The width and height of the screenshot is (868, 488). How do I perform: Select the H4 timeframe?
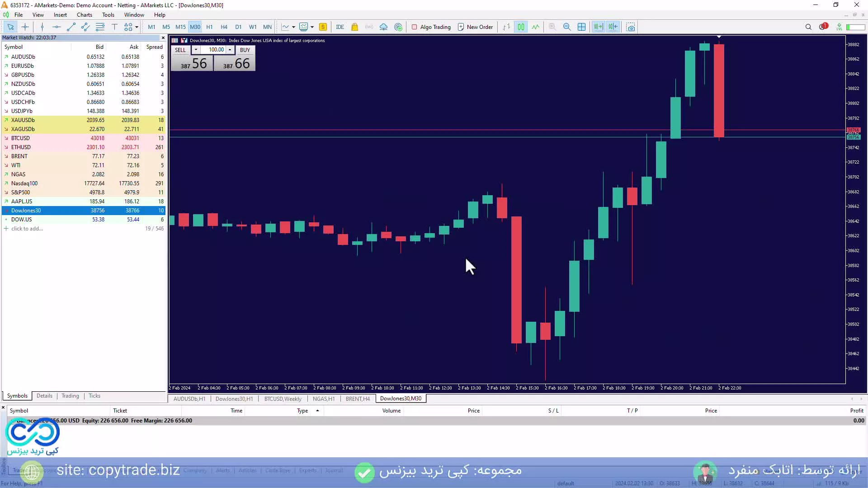[x=224, y=27]
